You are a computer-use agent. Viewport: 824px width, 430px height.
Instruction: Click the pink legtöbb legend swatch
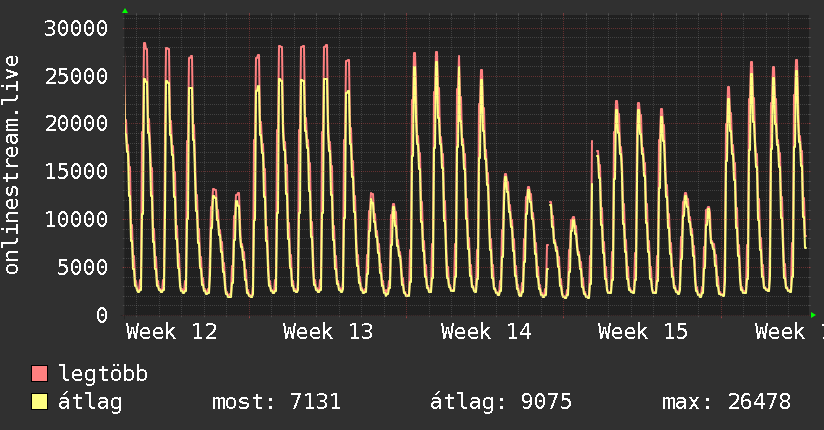(39, 373)
